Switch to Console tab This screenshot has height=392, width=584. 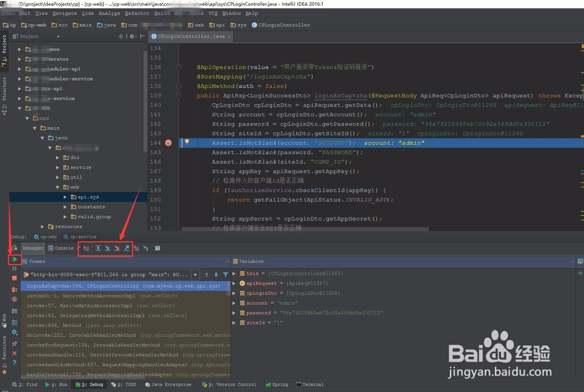coord(61,248)
